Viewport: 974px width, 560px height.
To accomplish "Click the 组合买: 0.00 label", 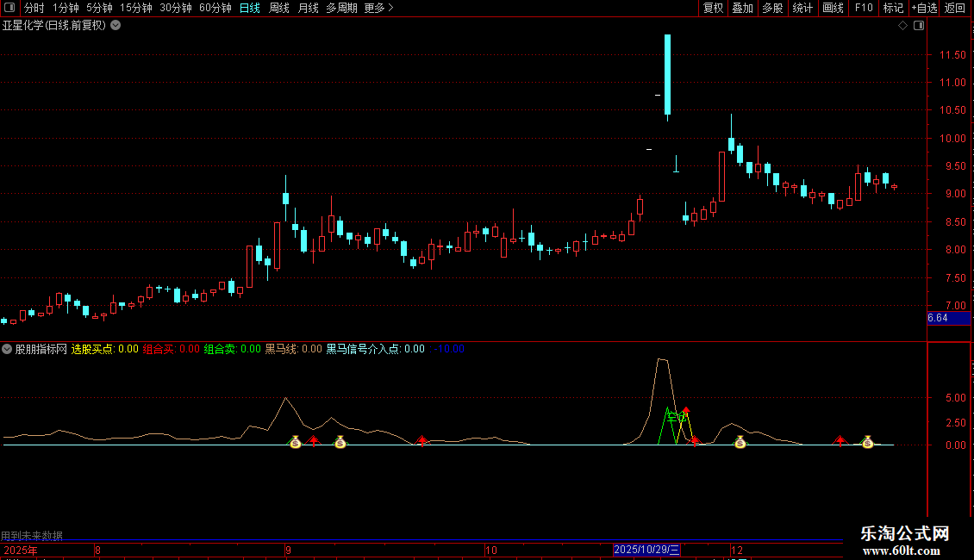I will 172,349.
